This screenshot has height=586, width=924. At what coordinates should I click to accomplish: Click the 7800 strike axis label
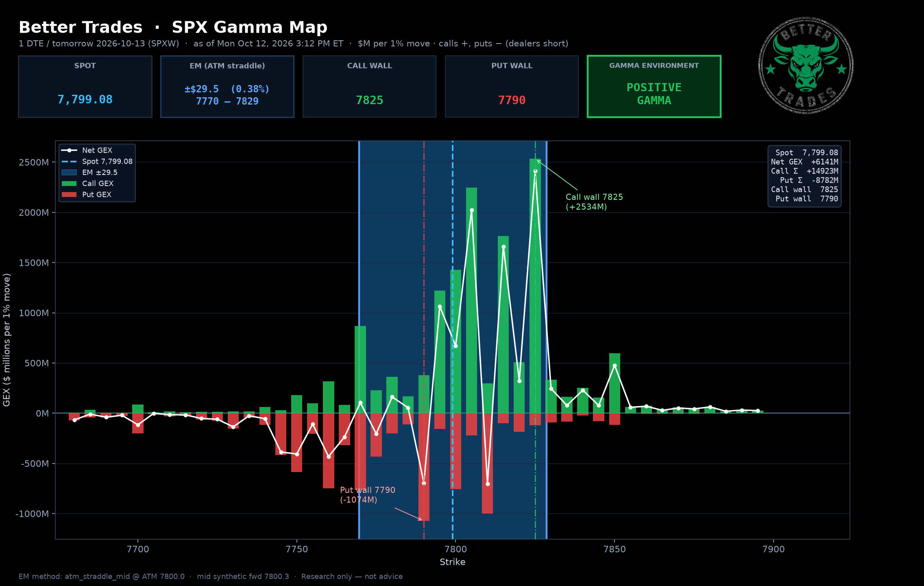click(x=456, y=549)
